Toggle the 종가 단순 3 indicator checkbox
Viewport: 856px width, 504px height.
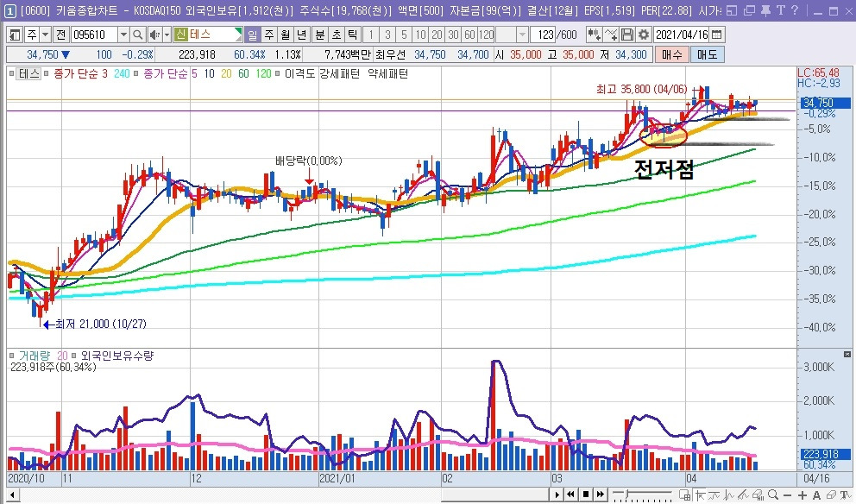coord(46,73)
